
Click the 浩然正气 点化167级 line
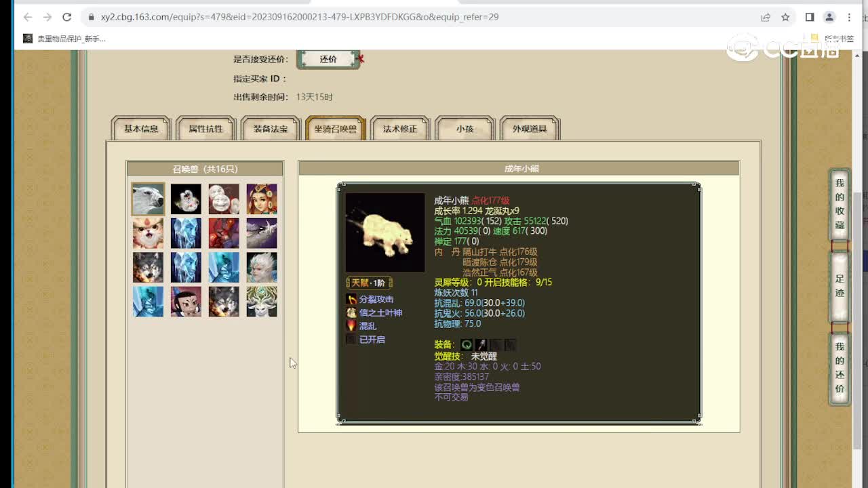coord(500,272)
